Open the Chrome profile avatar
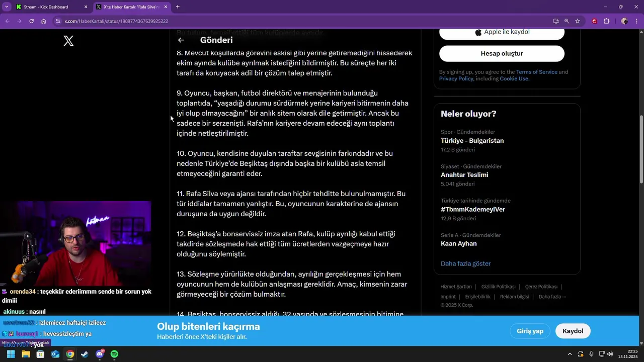This screenshot has height=362, width=644. point(624,21)
